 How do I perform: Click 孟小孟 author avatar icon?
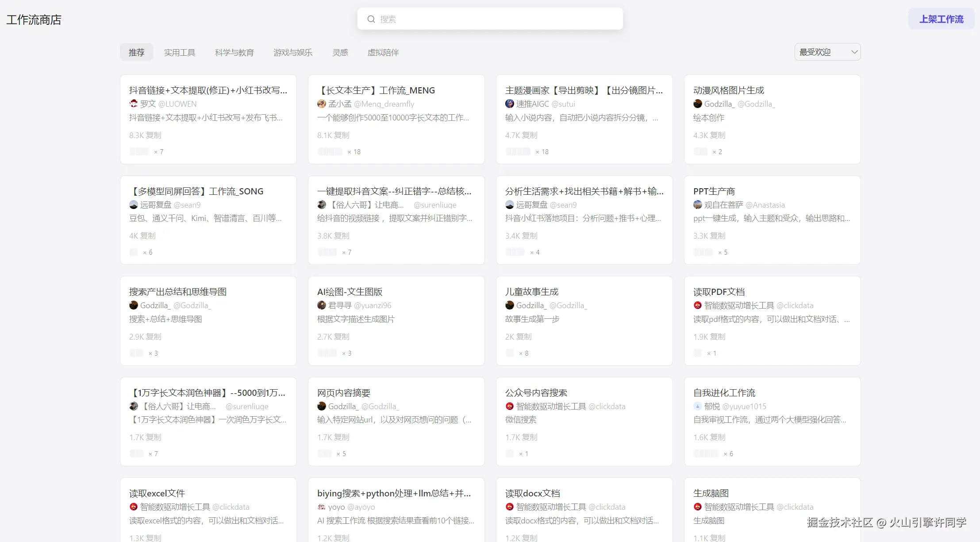click(322, 104)
